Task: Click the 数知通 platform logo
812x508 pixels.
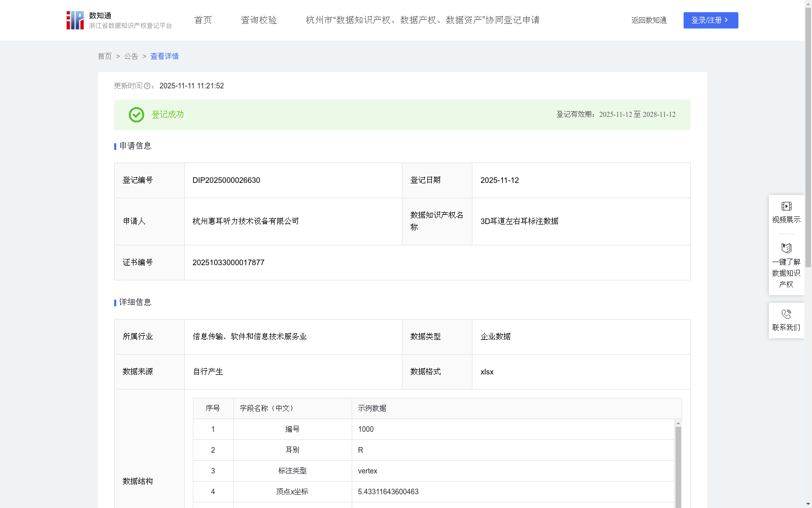Action: (x=119, y=20)
